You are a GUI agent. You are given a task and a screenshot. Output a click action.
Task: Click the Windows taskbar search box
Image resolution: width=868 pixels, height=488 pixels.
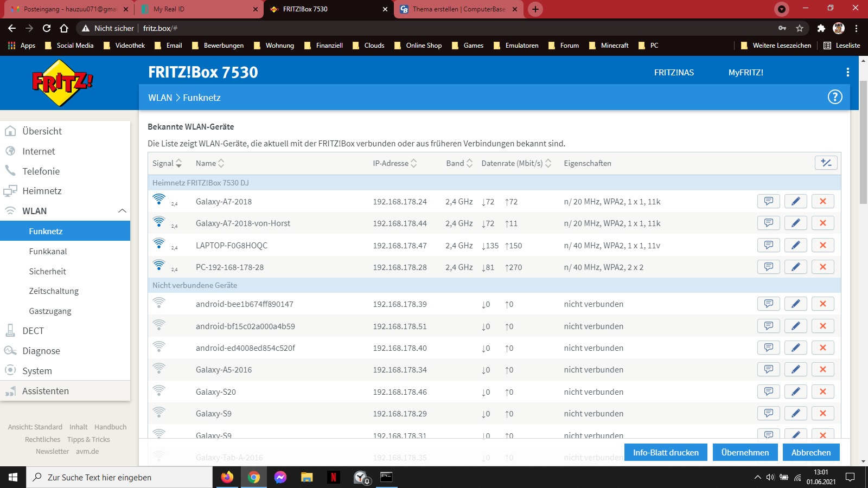(x=119, y=477)
